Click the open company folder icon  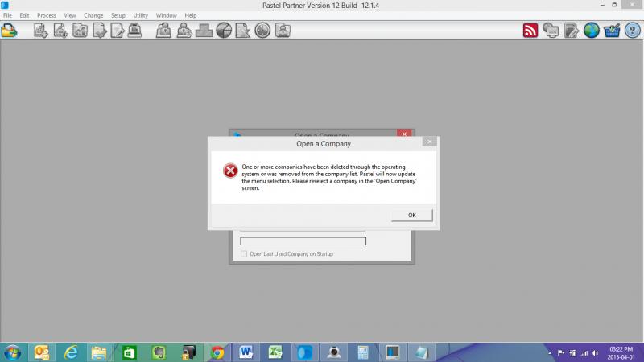click(9, 31)
